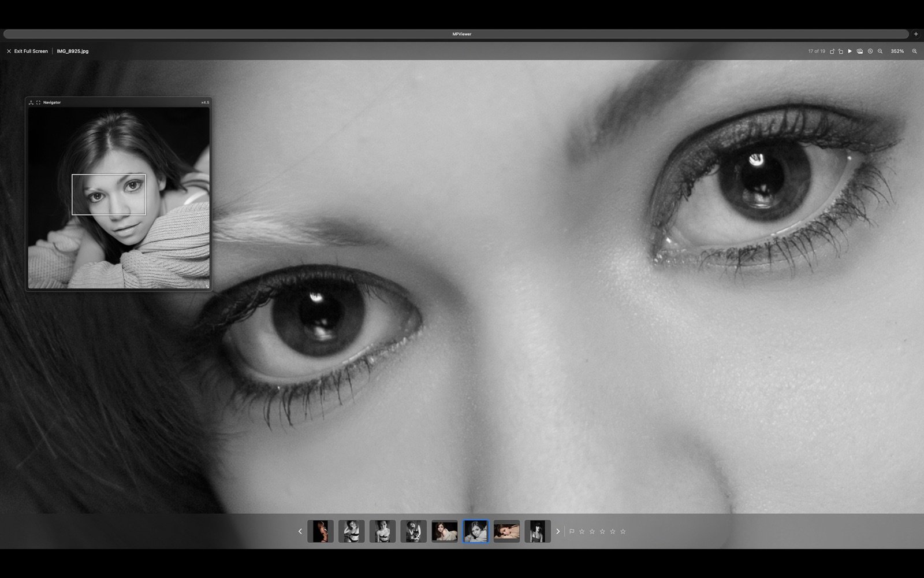This screenshot has height=578, width=924.
Task: Select the highlighted current thumbnail in filmstrip
Action: (x=475, y=531)
